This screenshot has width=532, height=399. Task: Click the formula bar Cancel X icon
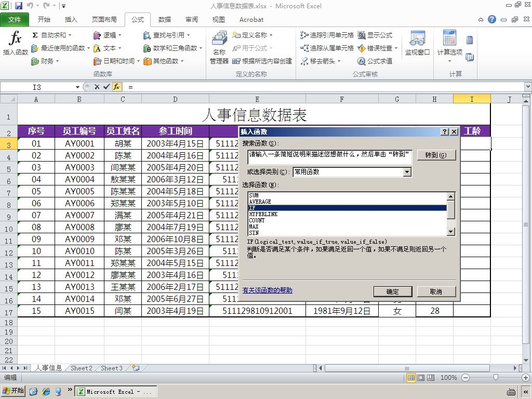point(97,87)
